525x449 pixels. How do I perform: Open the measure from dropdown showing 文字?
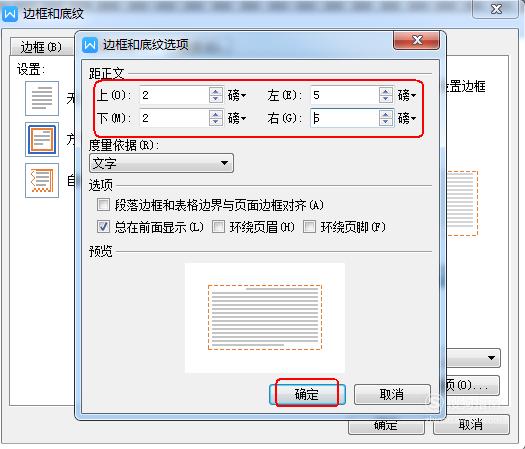pyautogui.click(x=161, y=163)
